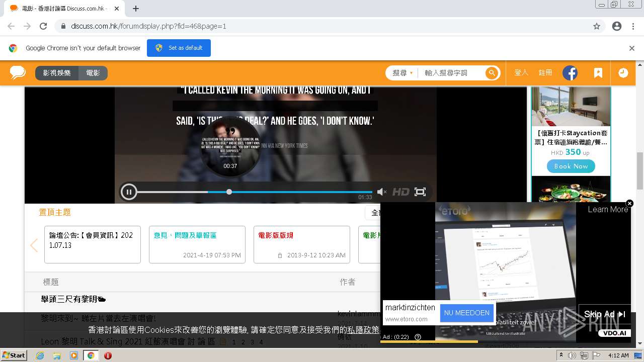
Task: Bookmark this page with the star icon
Action: click(597, 26)
